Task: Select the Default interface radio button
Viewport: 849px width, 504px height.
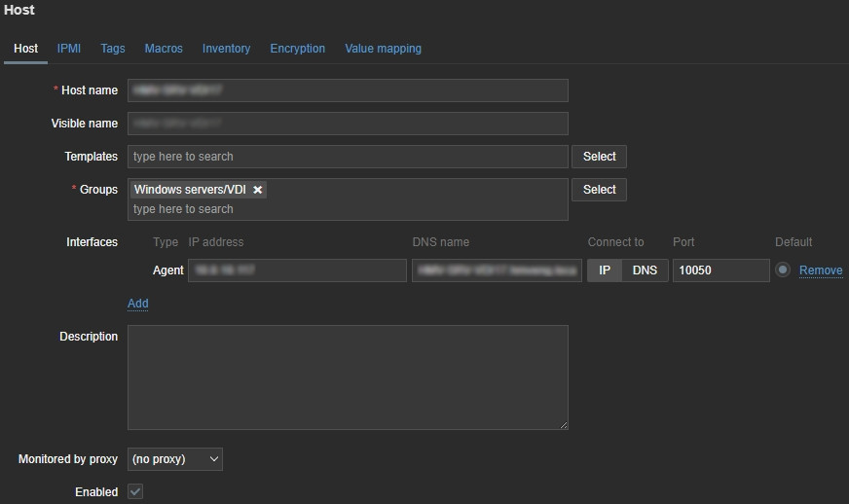Action: point(783,270)
